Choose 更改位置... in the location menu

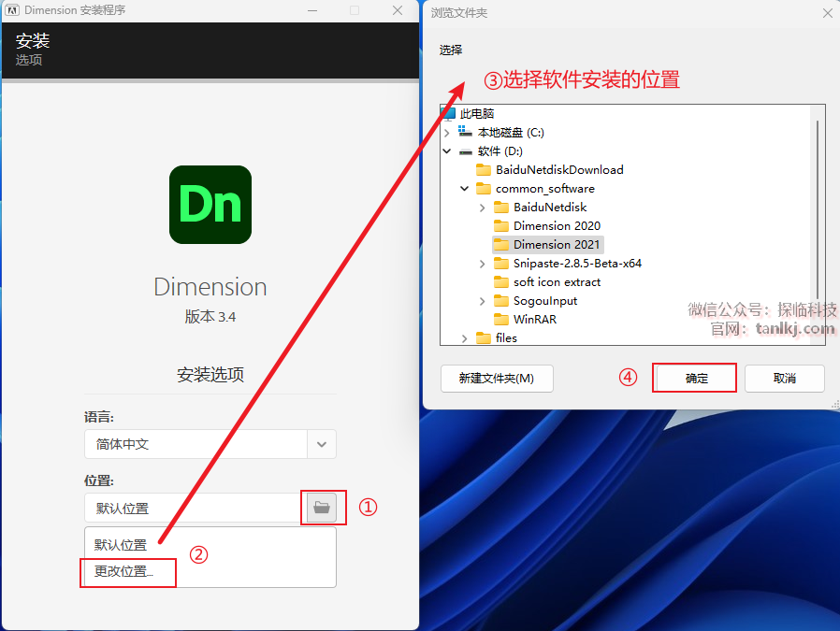point(123,571)
